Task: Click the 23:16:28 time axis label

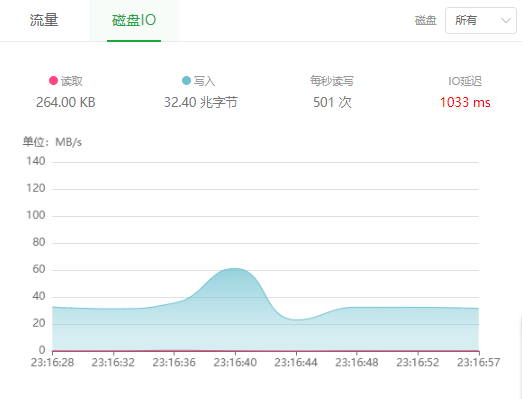Action: (52, 362)
